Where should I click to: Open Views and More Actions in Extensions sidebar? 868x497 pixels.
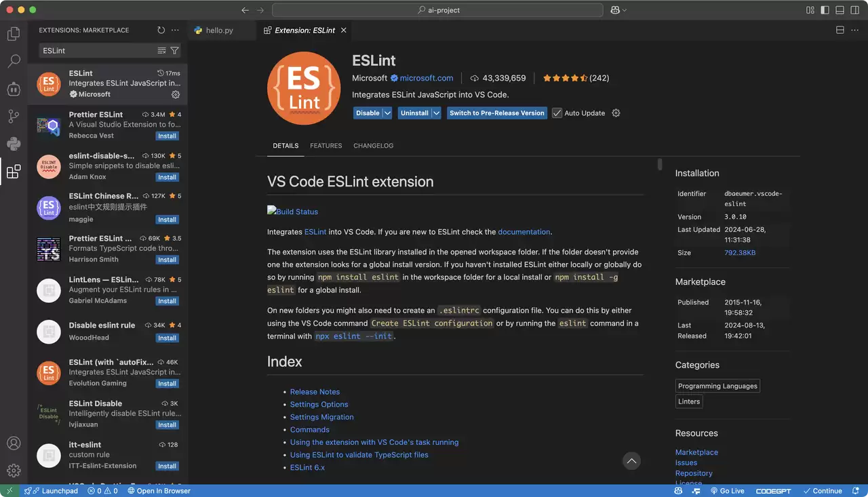click(175, 30)
